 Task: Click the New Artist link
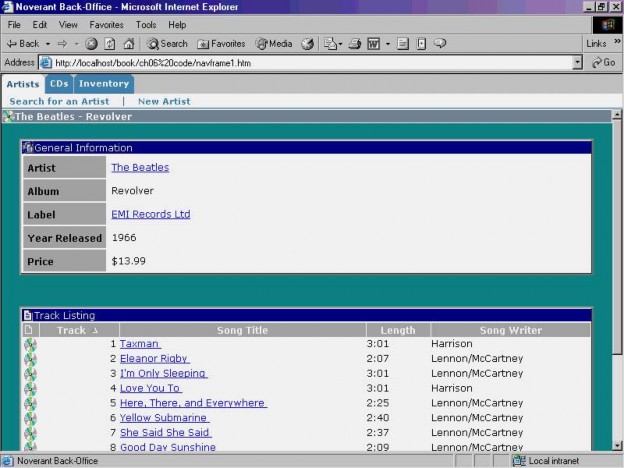point(164,101)
